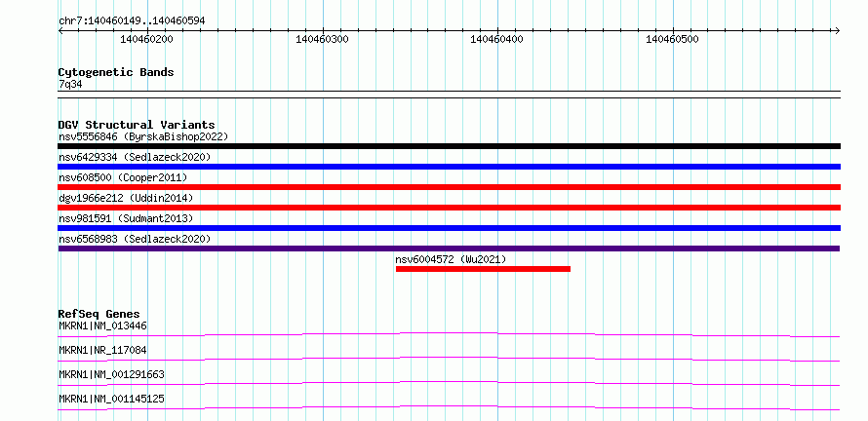This screenshot has width=868, height=421.
Task: Click the magenta line for MKRN1|NM_001291663
Action: tap(449, 383)
